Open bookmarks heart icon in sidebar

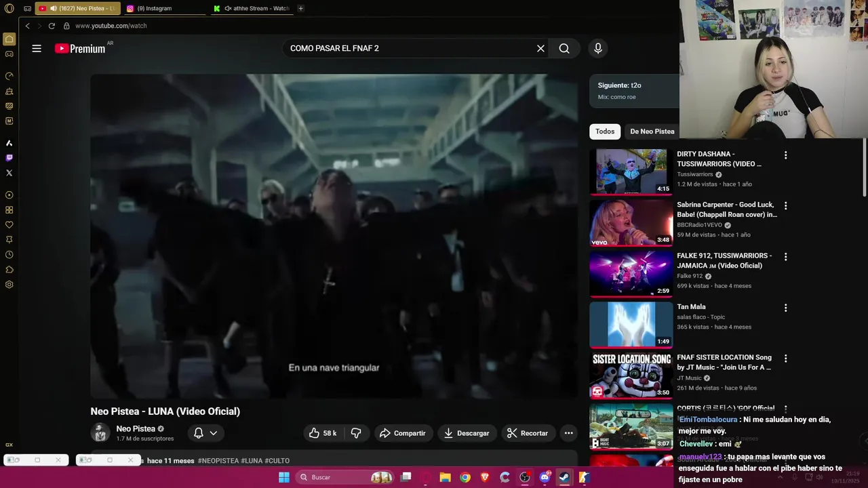[x=9, y=225]
